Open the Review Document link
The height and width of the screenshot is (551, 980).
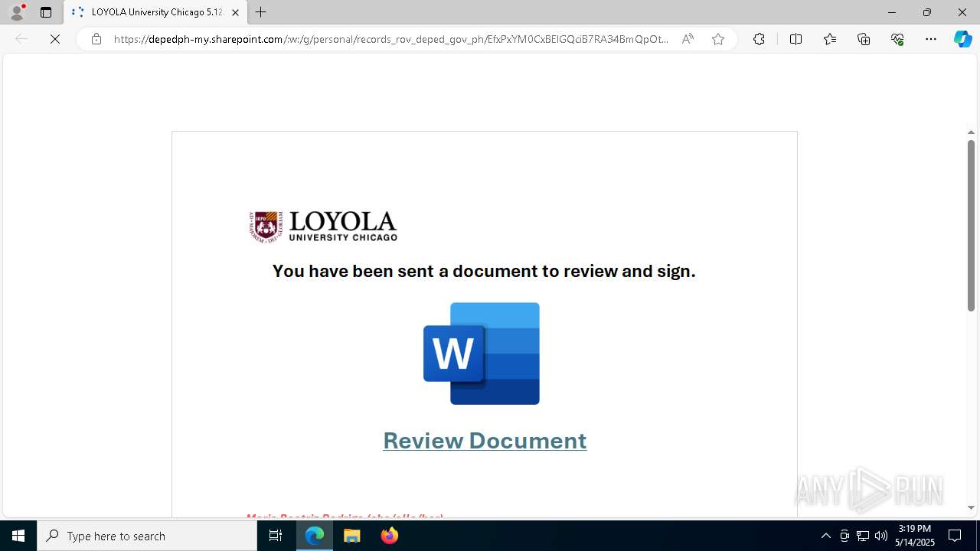[x=485, y=441]
